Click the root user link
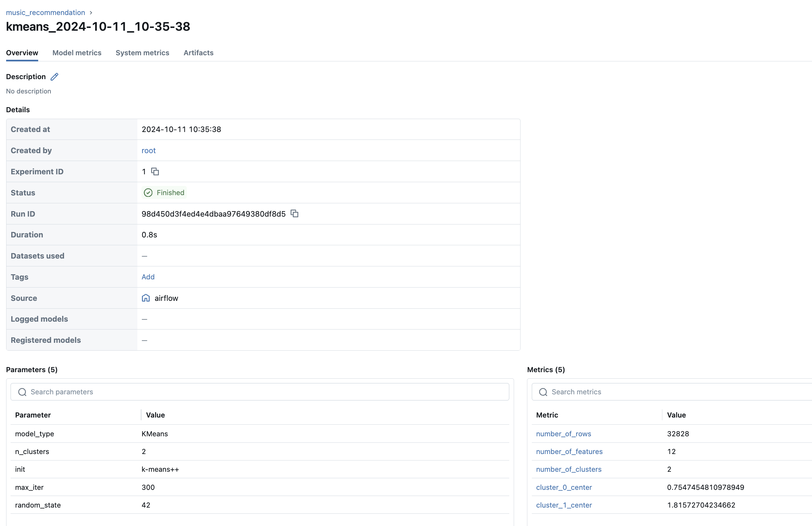 (148, 150)
